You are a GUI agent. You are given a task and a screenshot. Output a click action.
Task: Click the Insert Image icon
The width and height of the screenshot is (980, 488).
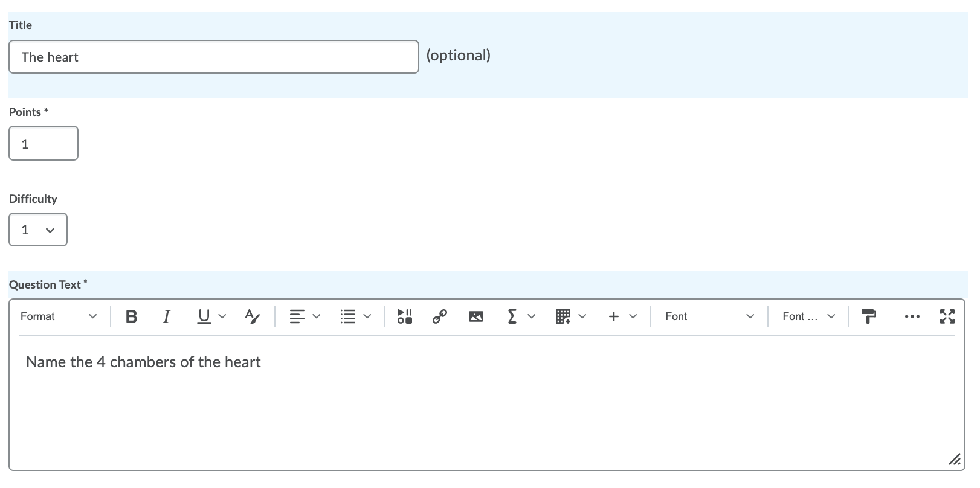coord(476,316)
